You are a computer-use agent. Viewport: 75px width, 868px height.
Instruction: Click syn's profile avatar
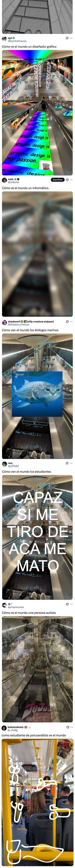click(4, 39)
